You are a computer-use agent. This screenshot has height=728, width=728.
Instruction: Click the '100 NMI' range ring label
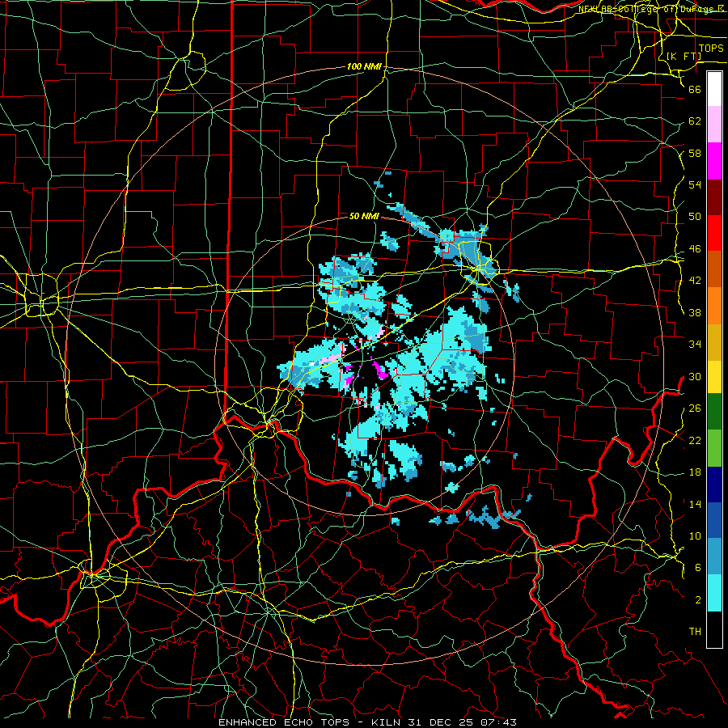click(x=364, y=67)
